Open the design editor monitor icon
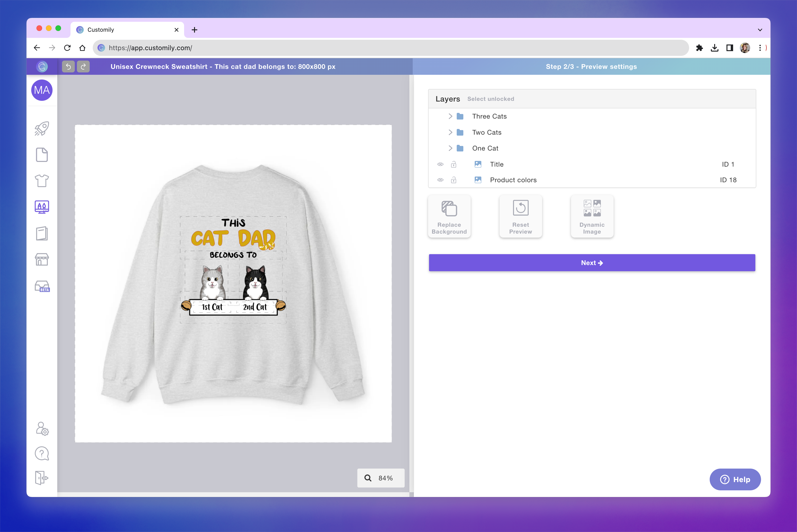797x532 pixels. tap(41, 207)
